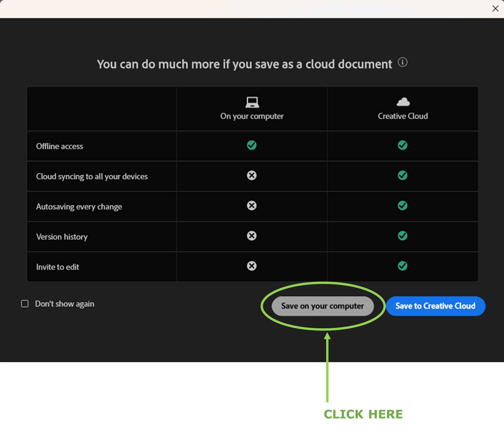This screenshot has height=435, width=504.
Task: Click the Don't show again label text
Action: tap(64, 304)
